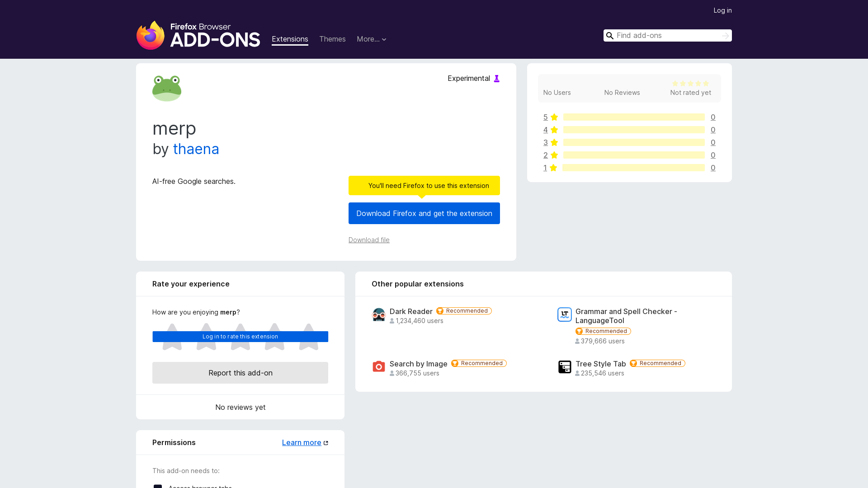
Task: Click Tree Style Tab's Recommended badge
Action: [x=657, y=363]
